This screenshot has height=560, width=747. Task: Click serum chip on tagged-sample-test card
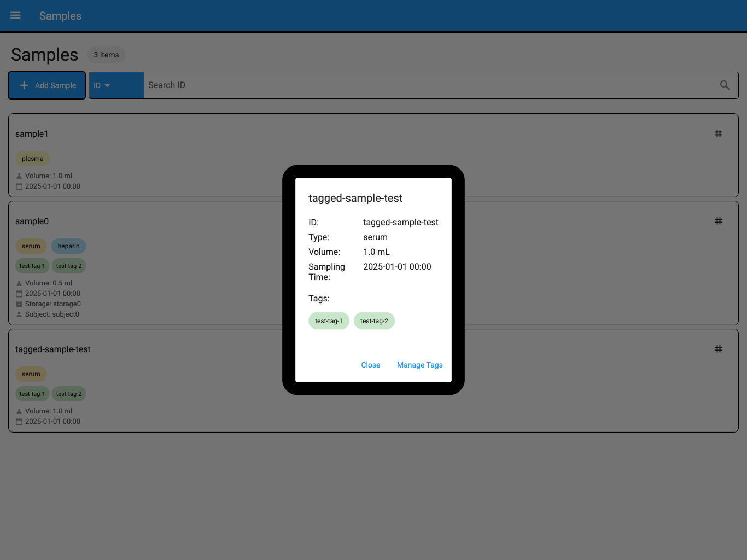tap(31, 374)
